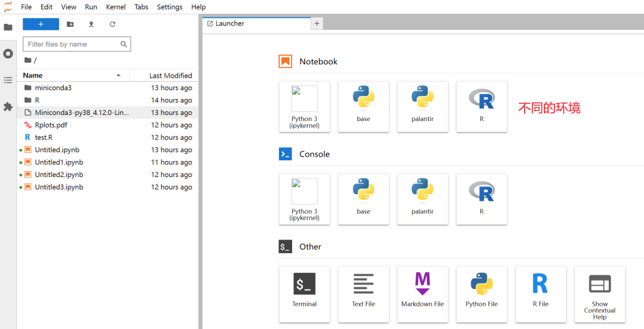Create a new Python File
This screenshot has height=329, width=644.
482,294
